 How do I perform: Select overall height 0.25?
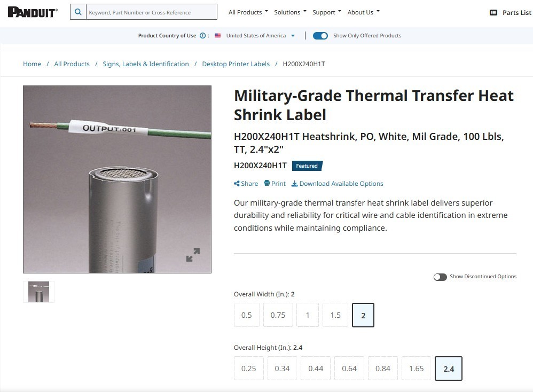click(x=248, y=369)
